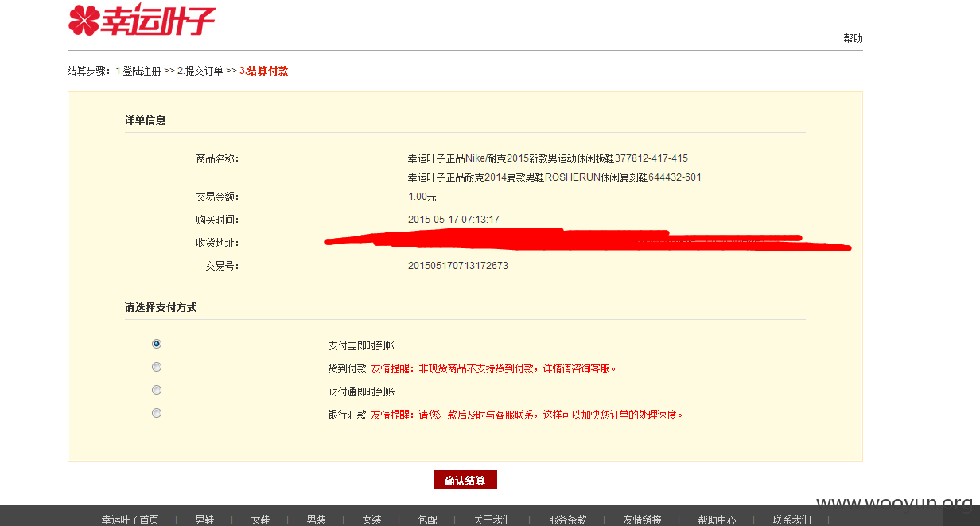
Task: Click the 商品名称 field label
Action: point(218,158)
